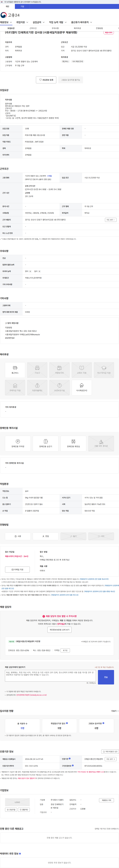The image size is (119, 868).
Task: Click the 자녀 학자금 지원 benefit icon
Action: 104,370
